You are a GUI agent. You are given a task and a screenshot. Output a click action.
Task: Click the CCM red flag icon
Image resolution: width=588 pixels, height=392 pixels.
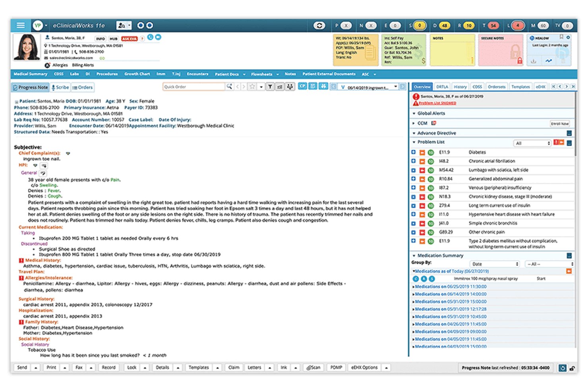tap(433, 123)
